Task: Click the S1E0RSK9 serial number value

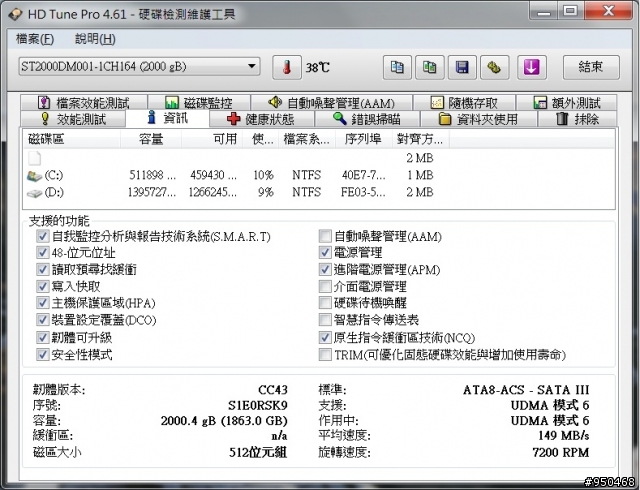Action: point(258,405)
